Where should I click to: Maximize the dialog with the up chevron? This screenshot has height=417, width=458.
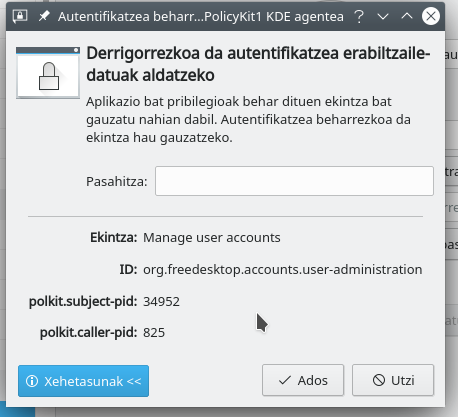407,16
